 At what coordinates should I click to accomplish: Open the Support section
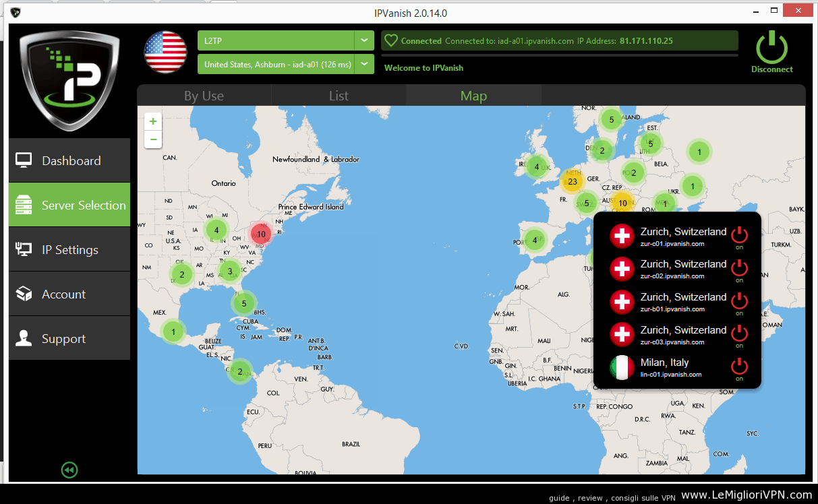69,338
